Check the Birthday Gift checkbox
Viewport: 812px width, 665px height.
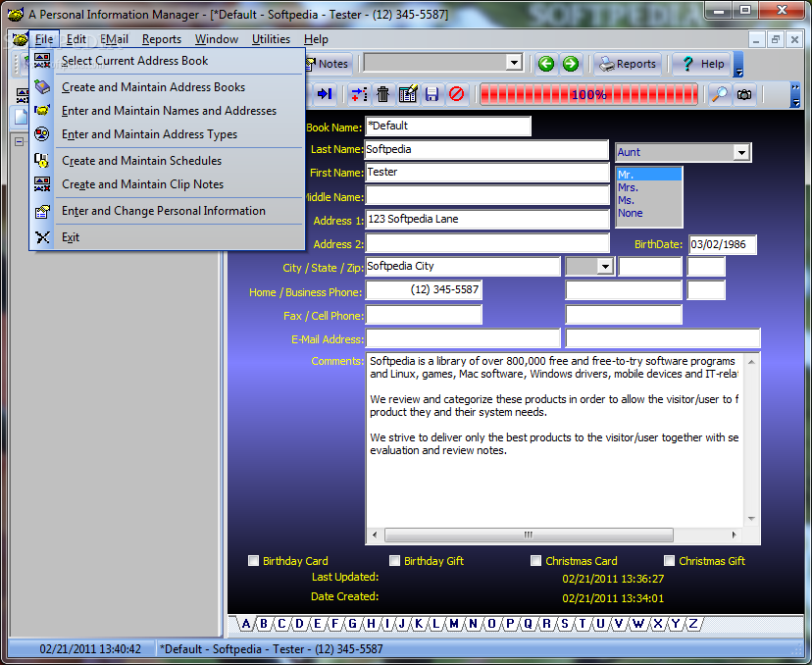pyautogui.click(x=394, y=561)
